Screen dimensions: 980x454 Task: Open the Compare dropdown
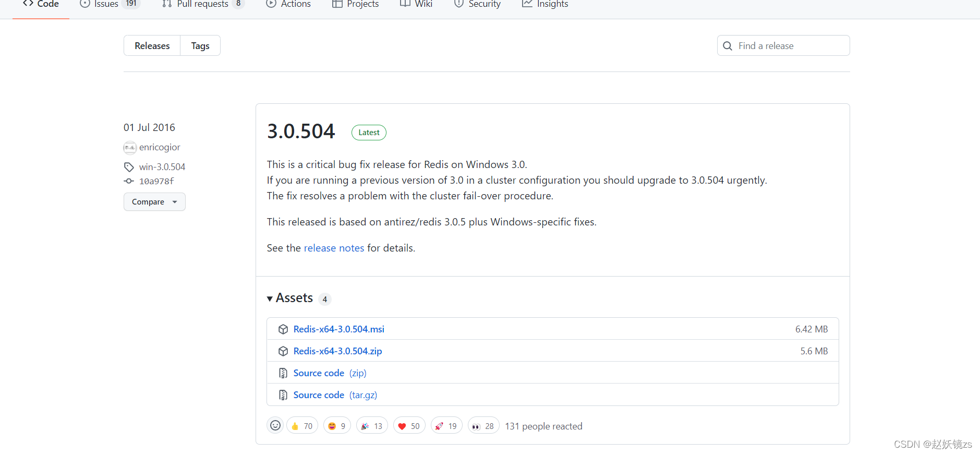pyautogui.click(x=154, y=202)
